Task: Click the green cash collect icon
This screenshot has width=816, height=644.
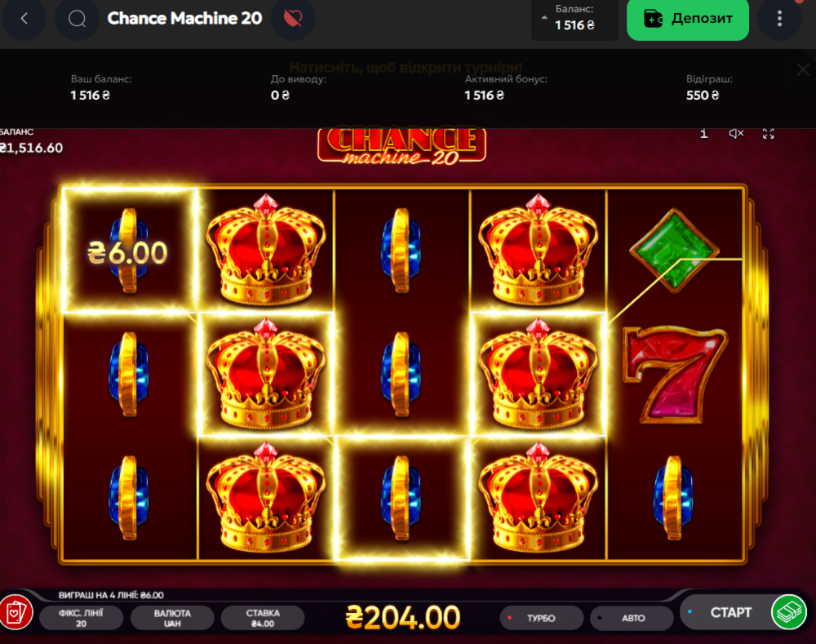Action: tap(789, 612)
